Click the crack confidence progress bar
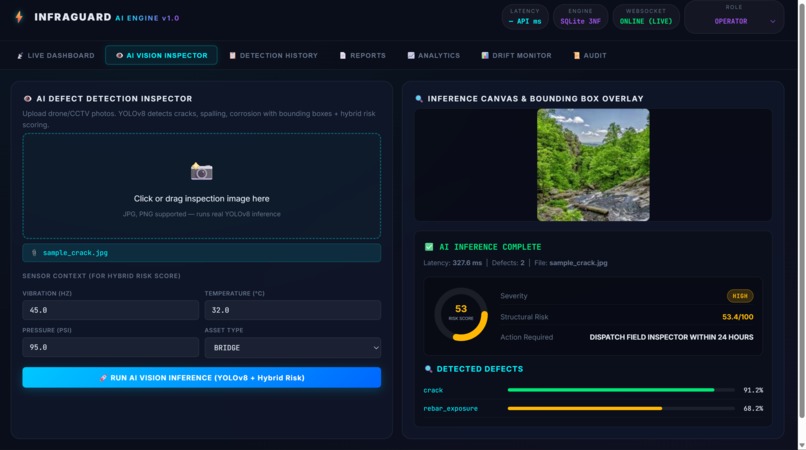 621,390
